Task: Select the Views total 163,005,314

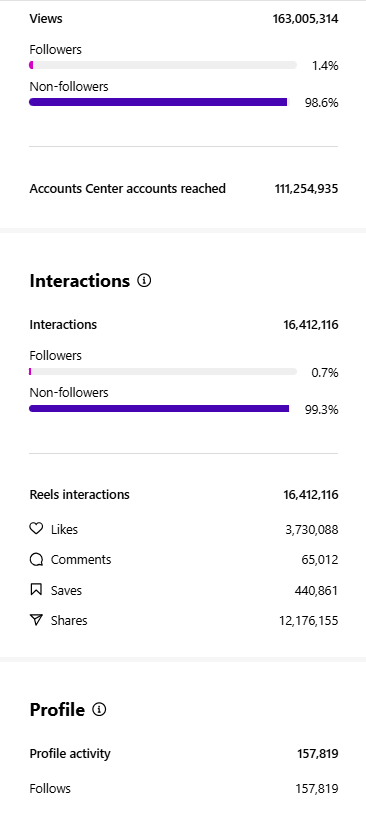Action: tap(305, 19)
